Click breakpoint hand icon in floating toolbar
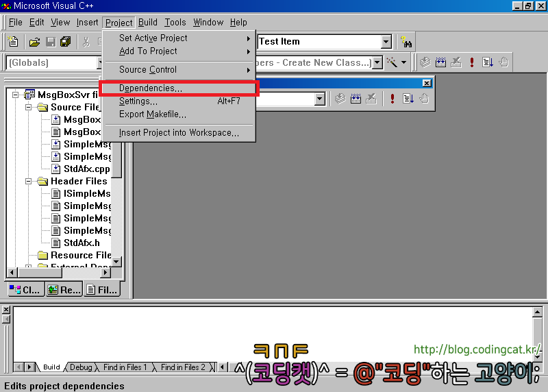The image size is (548, 392). (x=424, y=99)
